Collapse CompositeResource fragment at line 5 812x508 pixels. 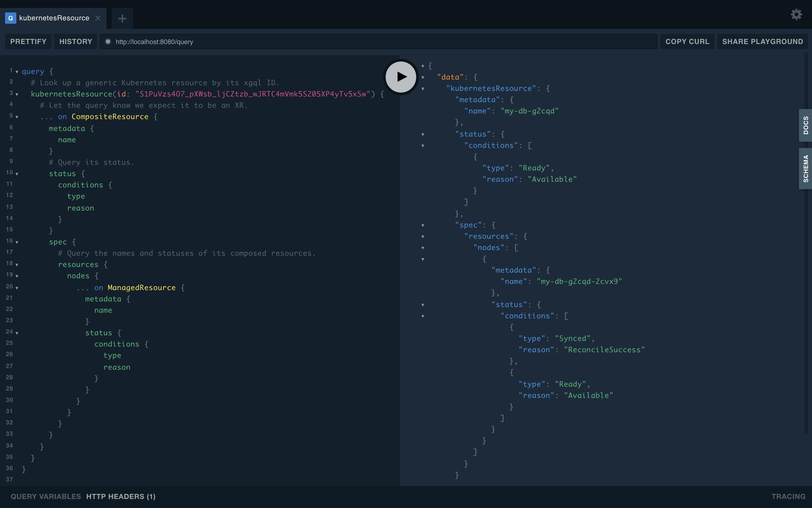(x=17, y=117)
